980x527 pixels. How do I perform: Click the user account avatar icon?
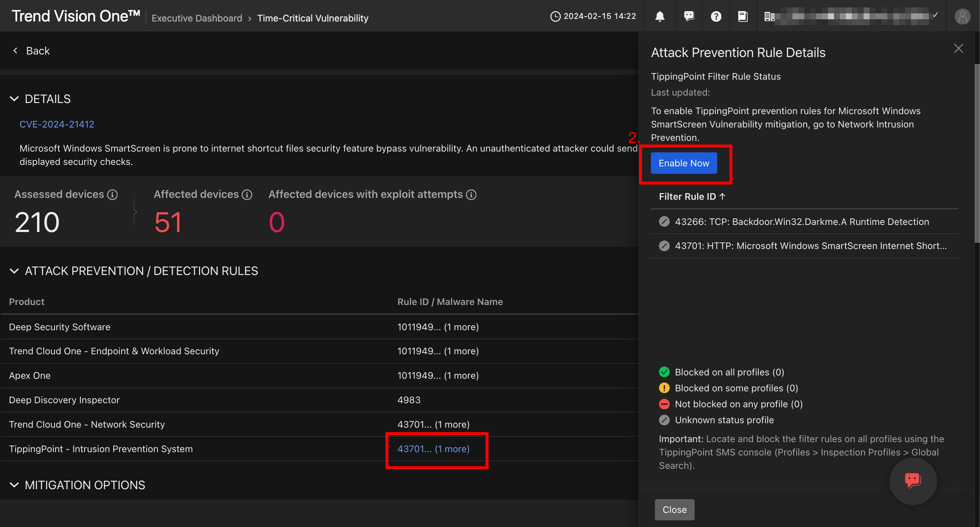pos(962,17)
